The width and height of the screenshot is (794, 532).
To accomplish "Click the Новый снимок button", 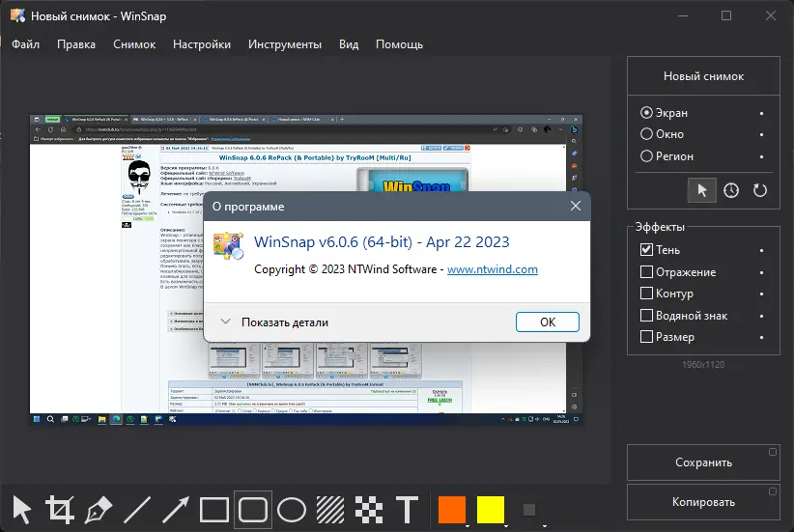I will tap(703, 76).
